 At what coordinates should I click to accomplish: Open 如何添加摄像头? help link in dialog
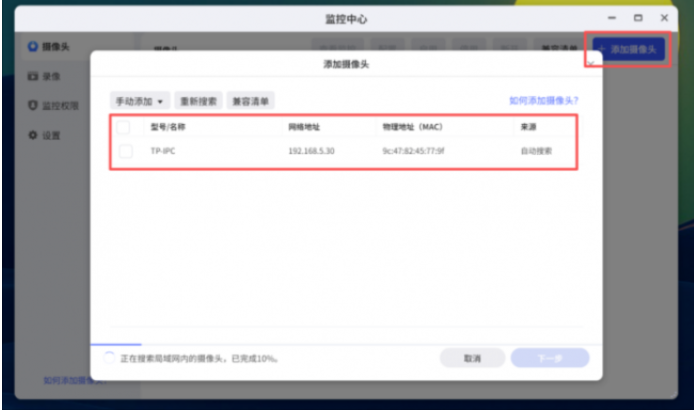[x=543, y=101]
